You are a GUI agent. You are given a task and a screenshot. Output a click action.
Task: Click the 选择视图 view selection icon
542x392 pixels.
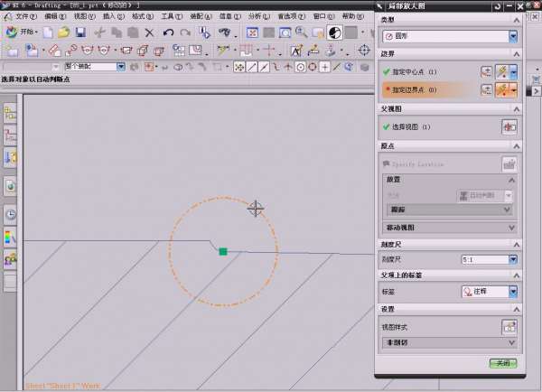(x=509, y=127)
